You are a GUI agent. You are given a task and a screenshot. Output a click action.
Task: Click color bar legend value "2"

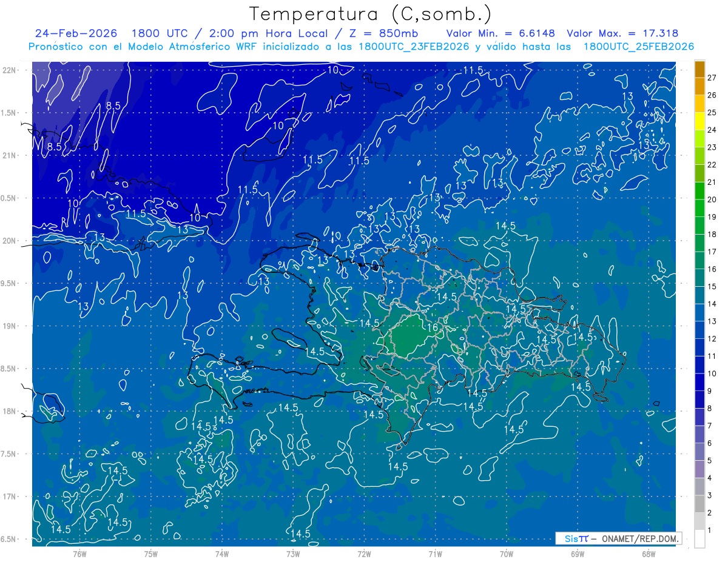[x=710, y=513]
